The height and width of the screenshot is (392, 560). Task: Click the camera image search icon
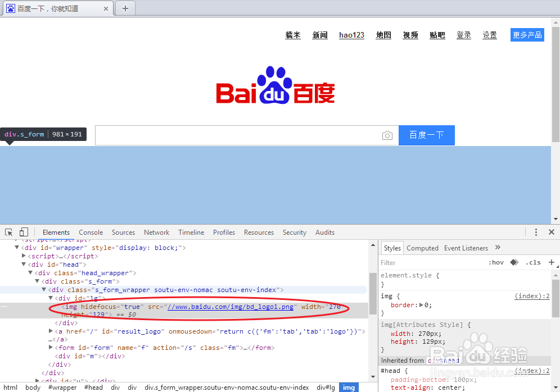point(387,135)
